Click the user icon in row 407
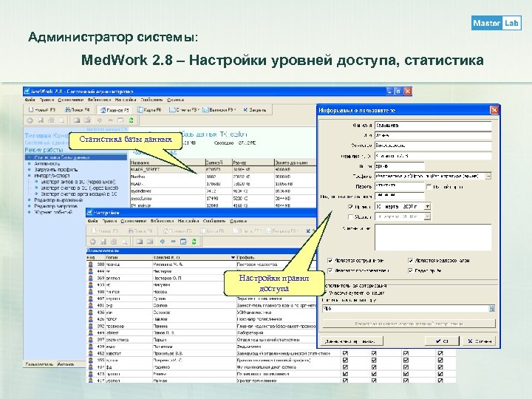The height and width of the screenshot is (399, 532). (x=91, y=299)
